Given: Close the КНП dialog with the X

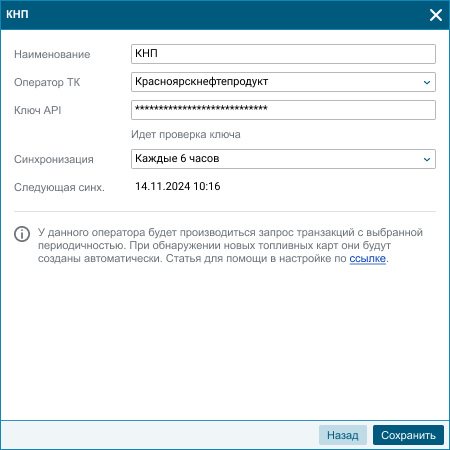Looking at the screenshot, I should tap(436, 15).
